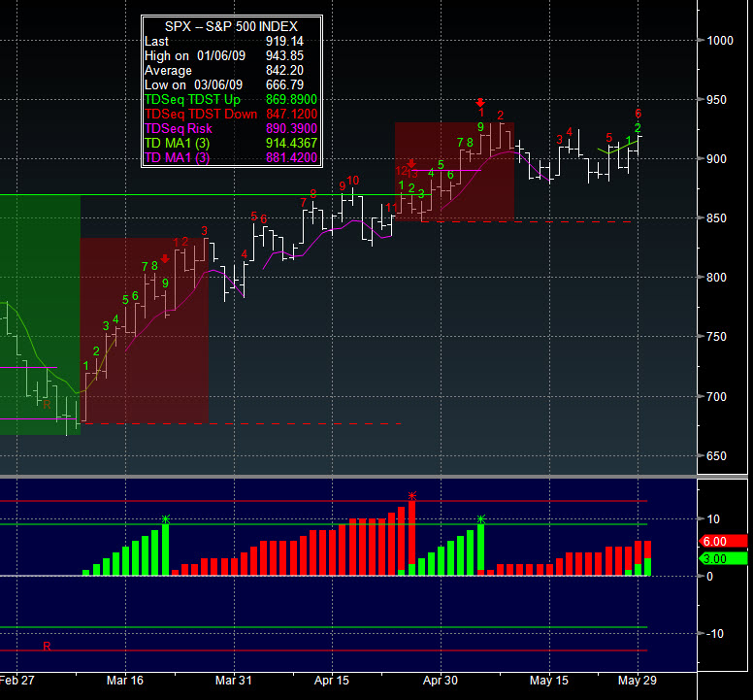Screen dimensions: 753x700
Task: Click the orange R marker in green zone
Action: click(47, 405)
